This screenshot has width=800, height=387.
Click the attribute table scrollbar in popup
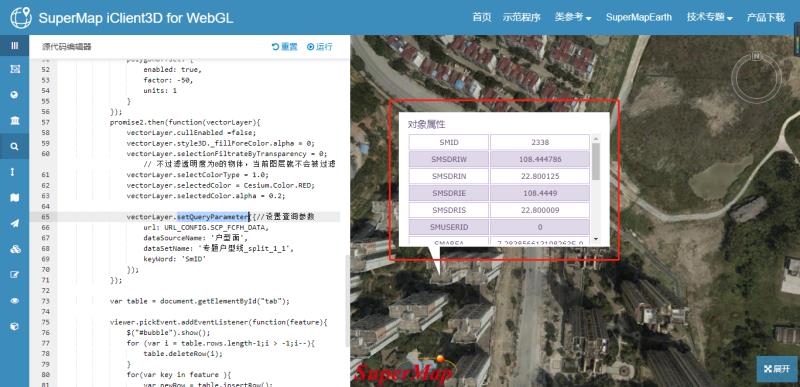595,161
